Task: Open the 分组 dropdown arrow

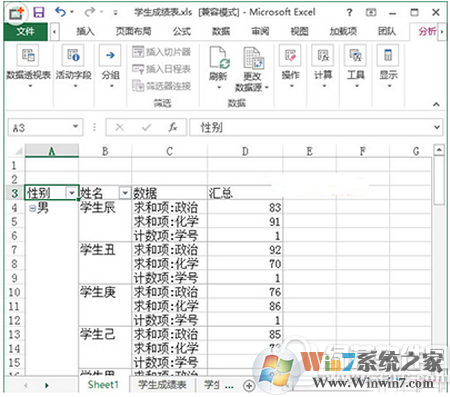Action: click(x=112, y=86)
